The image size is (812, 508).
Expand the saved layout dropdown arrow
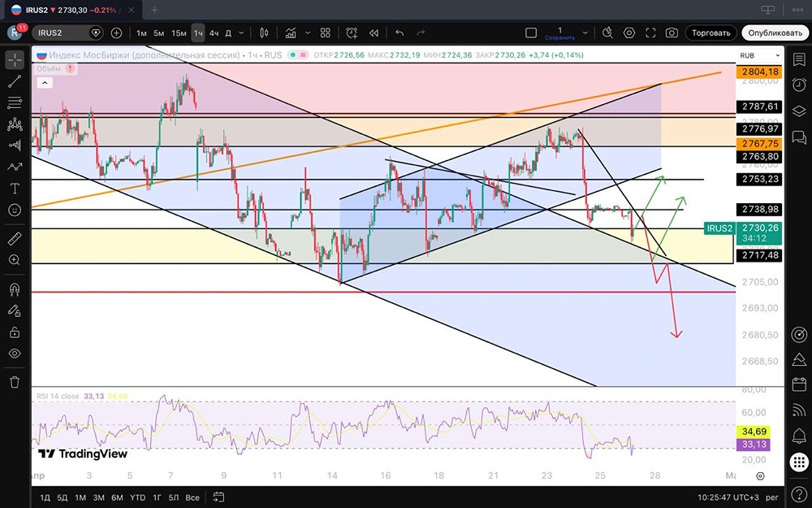pos(585,33)
